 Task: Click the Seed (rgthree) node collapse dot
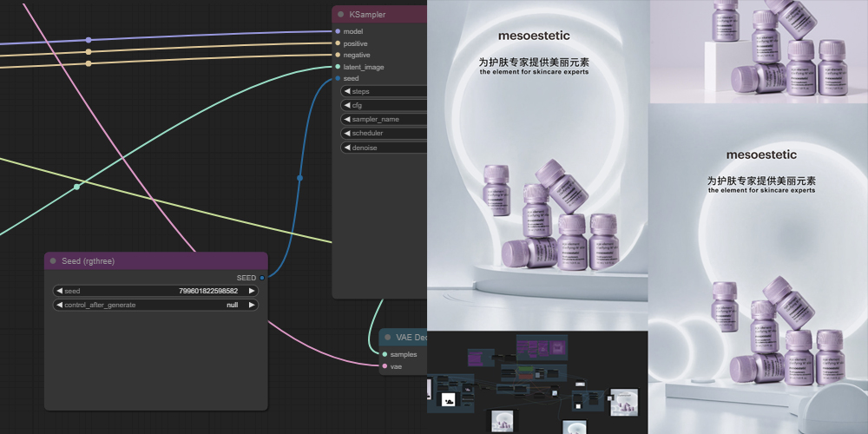(x=53, y=261)
